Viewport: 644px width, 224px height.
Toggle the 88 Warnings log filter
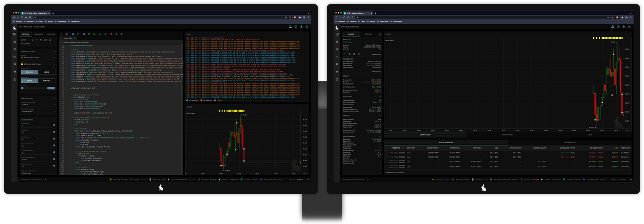pyautogui.click(x=206, y=100)
